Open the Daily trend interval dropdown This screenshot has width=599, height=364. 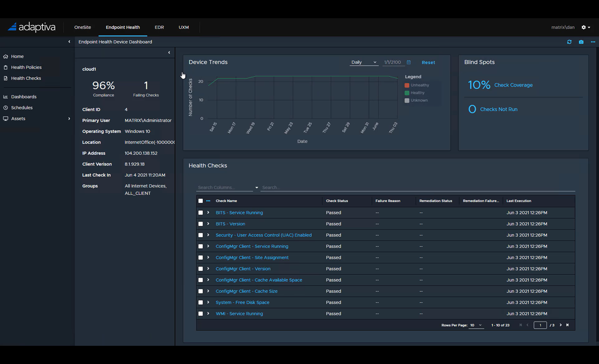pyautogui.click(x=364, y=62)
